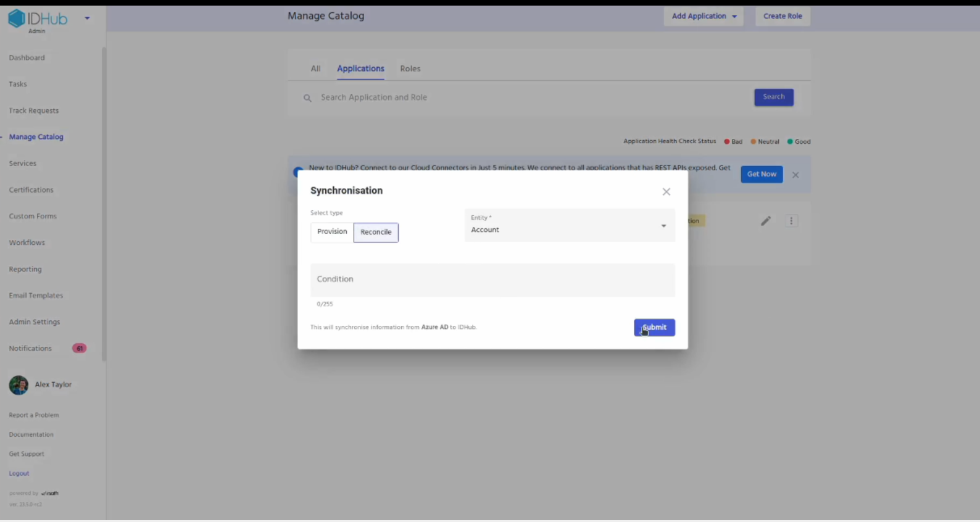Click Alex Taylor's profile avatar
Viewport: 980px width, 522px height.
[19, 385]
